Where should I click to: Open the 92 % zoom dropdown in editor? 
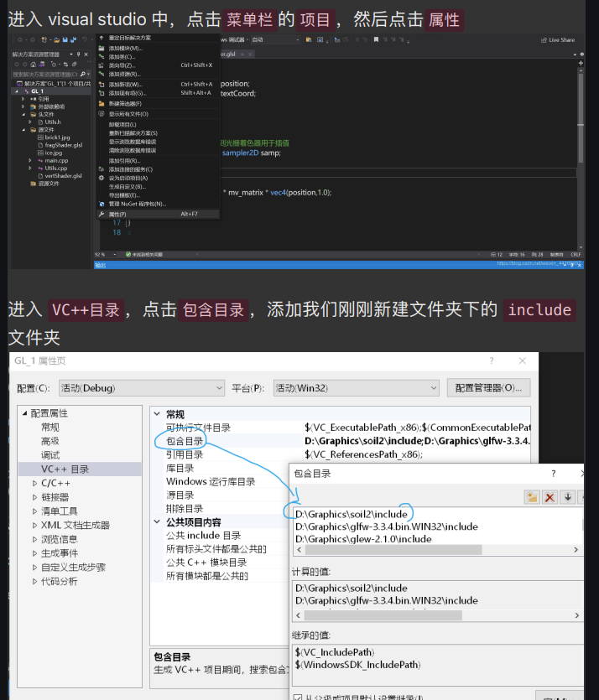(x=115, y=255)
